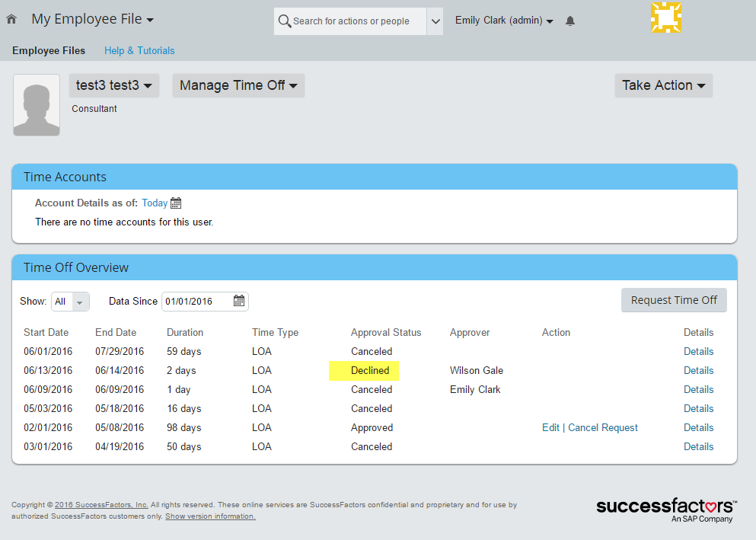This screenshot has width=756, height=540.
Task: Expand the search options arrow
Action: click(x=435, y=21)
